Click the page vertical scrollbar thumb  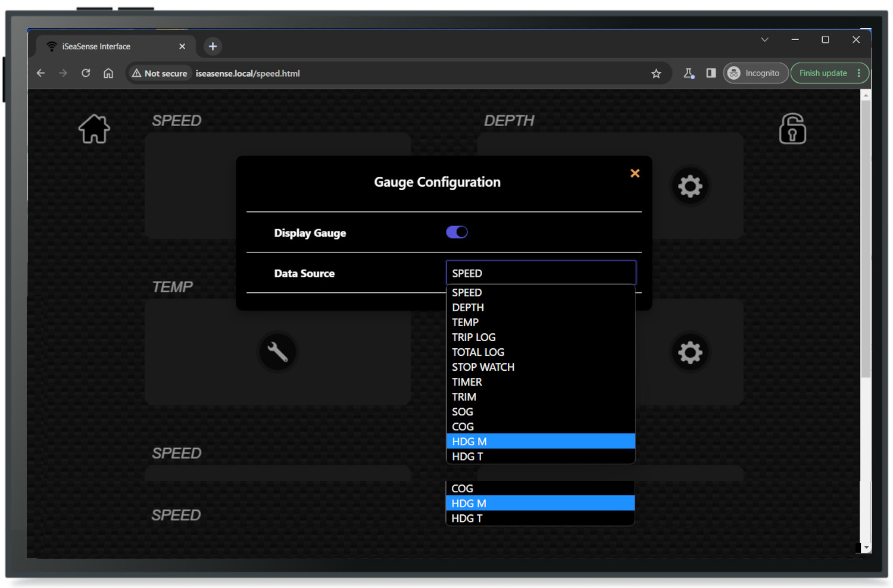click(x=866, y=238)
